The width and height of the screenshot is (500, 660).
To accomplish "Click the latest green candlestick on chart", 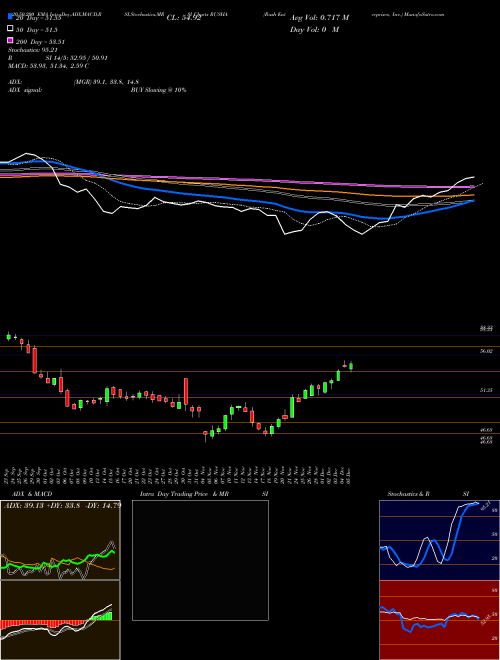I will [x=351, y=367].
